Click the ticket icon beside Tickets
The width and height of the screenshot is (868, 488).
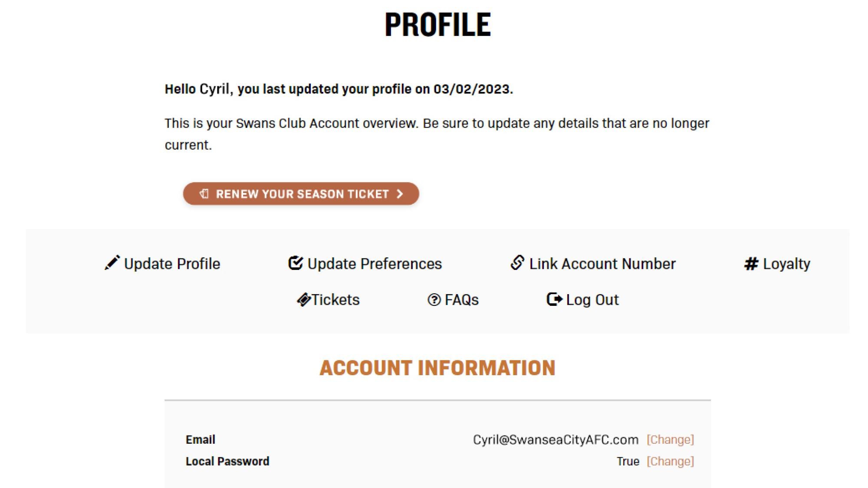click(x=304, y=300)
